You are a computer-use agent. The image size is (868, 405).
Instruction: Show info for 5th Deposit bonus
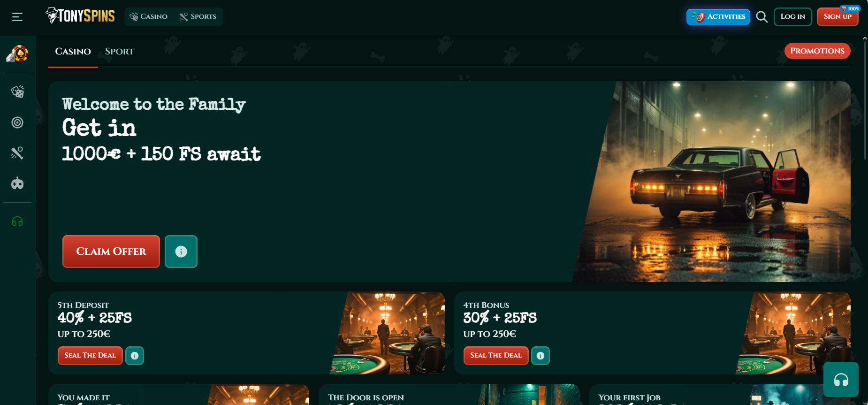coord(135,356)
